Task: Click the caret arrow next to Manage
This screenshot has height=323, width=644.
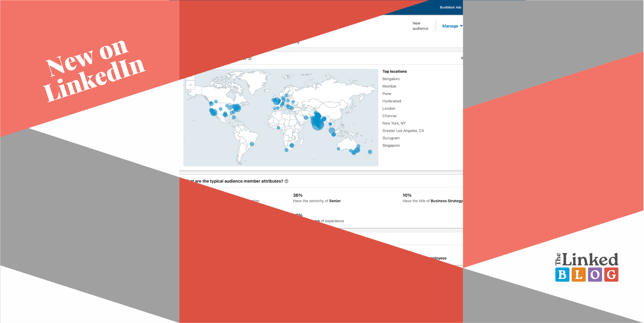Action: 461,26
